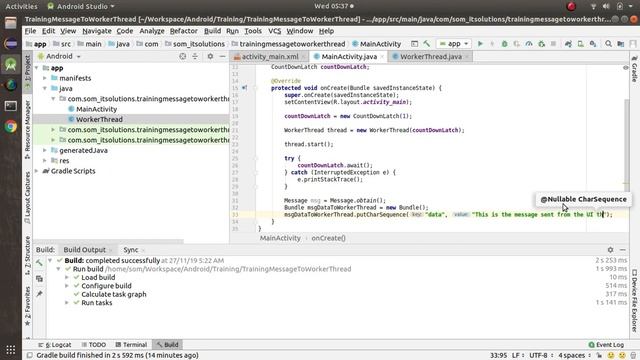Select MainActivity in the project tree
Viewport: 640px width, 360px height.
coord(96,109)
